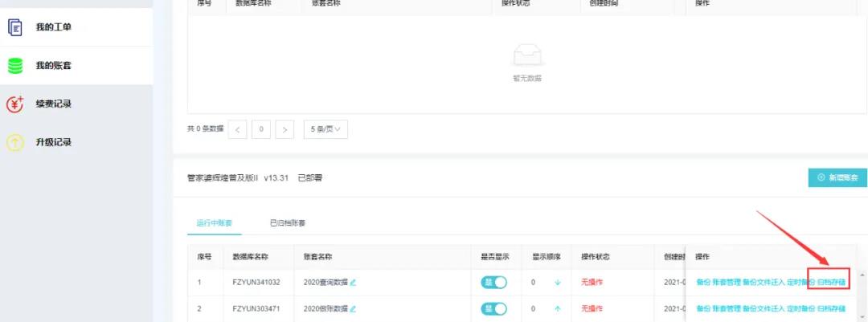Go to previous page with left chevron

[237, 128]
